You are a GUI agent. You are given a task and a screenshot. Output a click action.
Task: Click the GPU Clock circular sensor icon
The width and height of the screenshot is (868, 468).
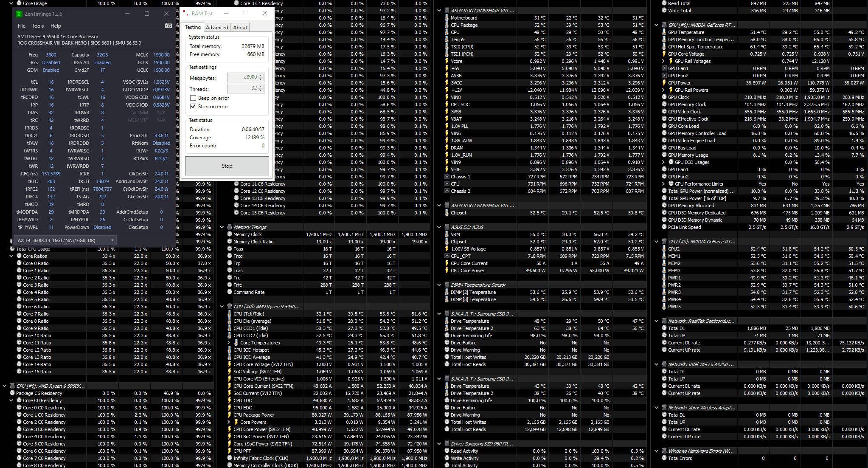664,97
